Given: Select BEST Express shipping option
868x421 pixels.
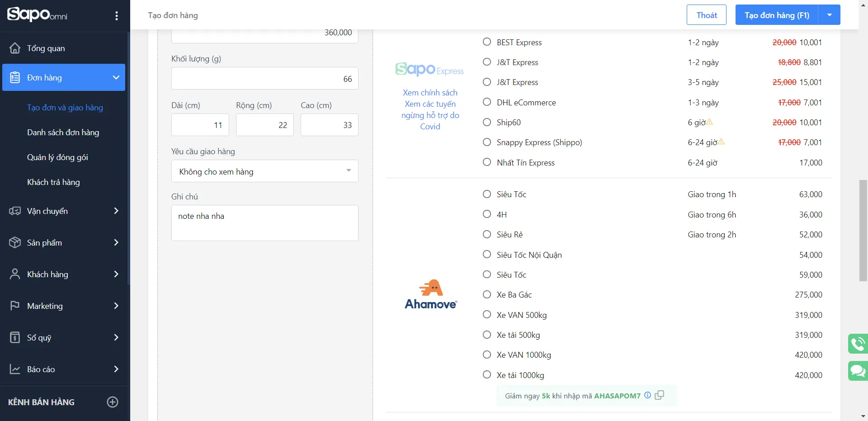Looking at the screenshot, I should (487, 42).
